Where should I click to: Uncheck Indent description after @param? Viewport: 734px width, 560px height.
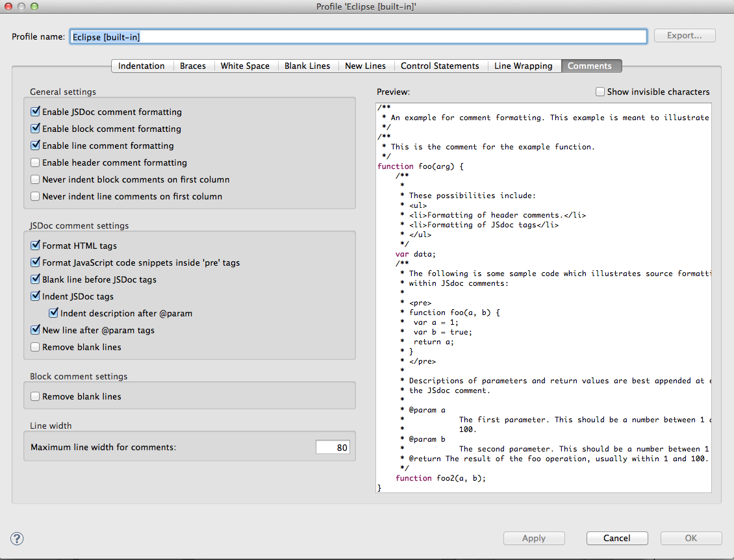click(54, 313)
